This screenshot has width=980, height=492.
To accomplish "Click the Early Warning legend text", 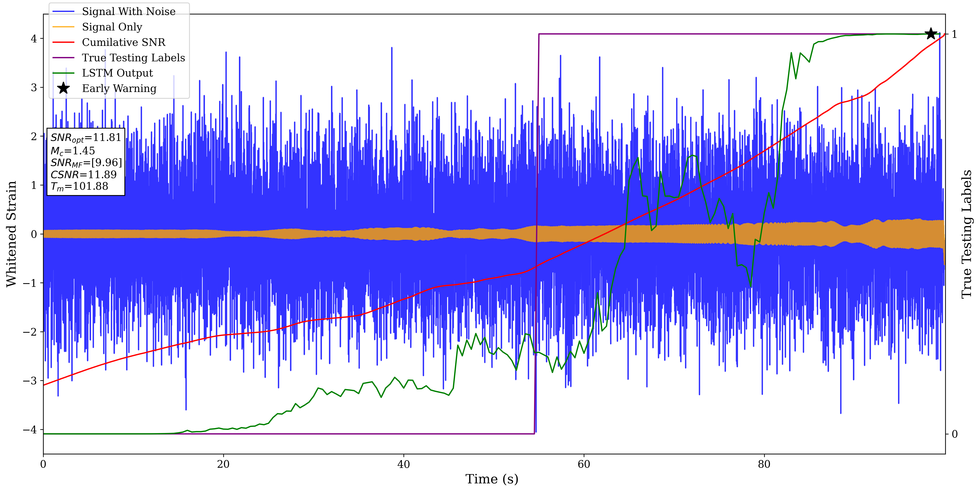I will (119, 88).
